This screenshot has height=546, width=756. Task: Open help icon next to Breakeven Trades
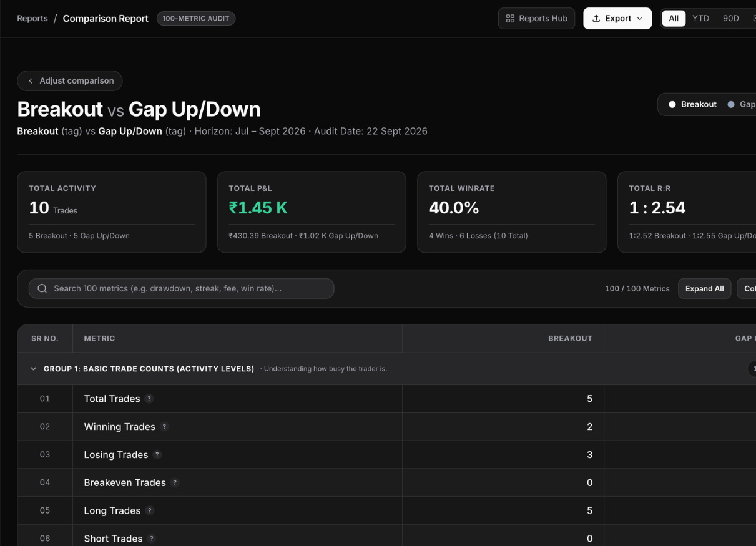(175, 482)
